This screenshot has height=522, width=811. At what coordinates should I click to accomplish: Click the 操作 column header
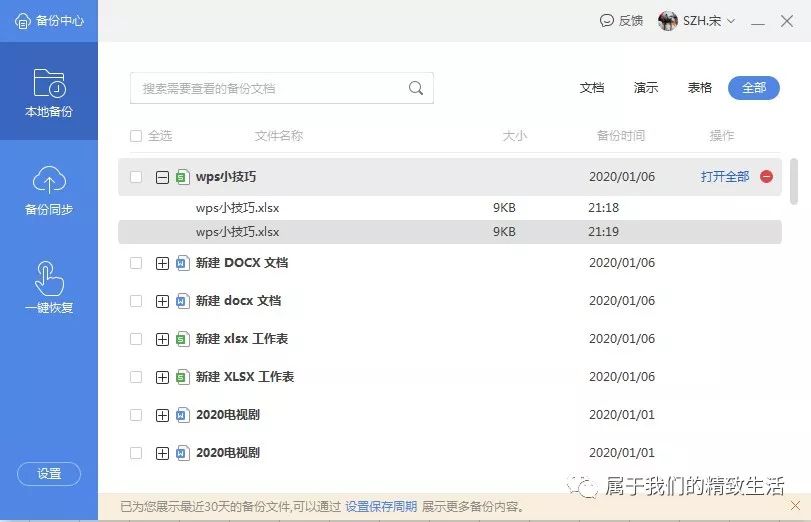point(722,136)
